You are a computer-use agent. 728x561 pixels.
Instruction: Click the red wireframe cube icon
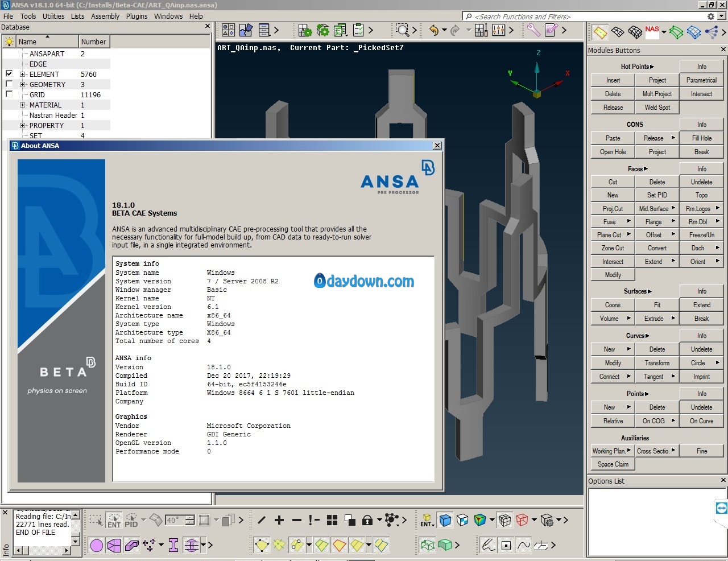[x=522, y=520]
